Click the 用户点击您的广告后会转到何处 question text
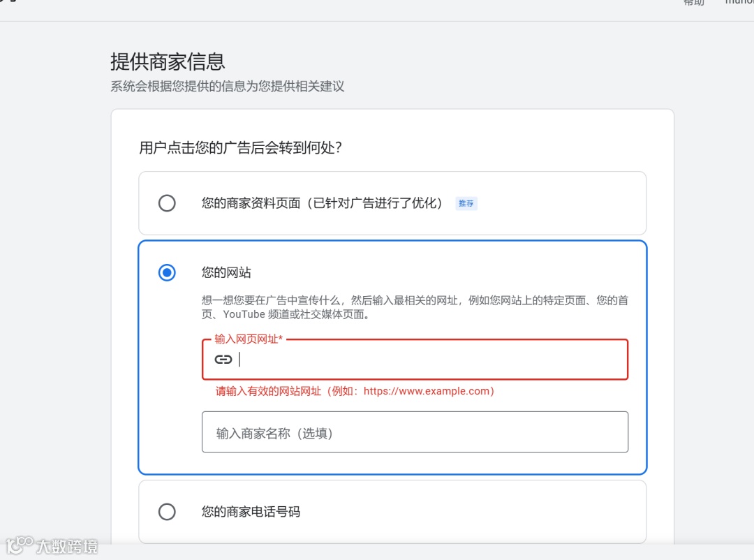This screenshot has width=754, height=560. [240, 147]
